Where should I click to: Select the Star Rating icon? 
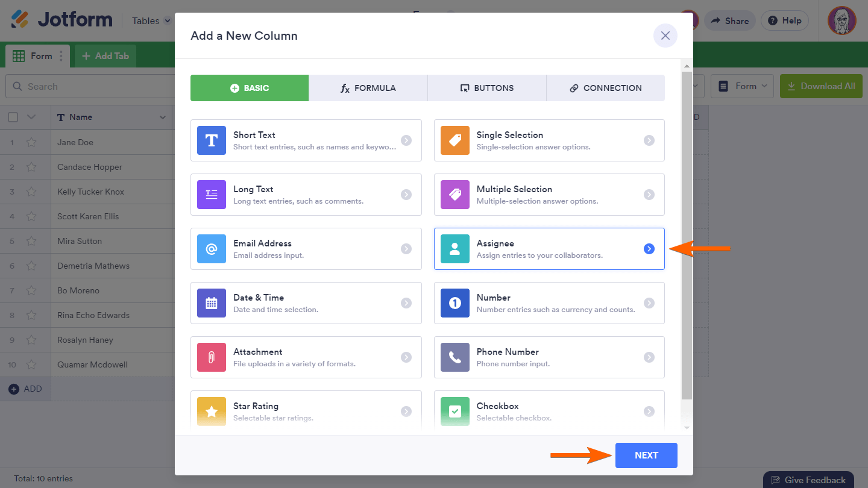click(212, 411)
